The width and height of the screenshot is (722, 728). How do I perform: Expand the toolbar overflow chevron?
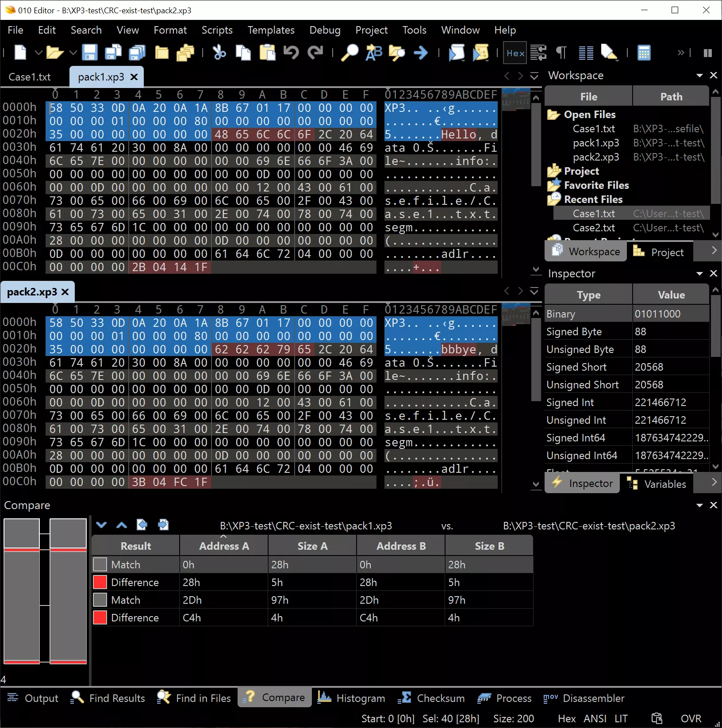680,53
